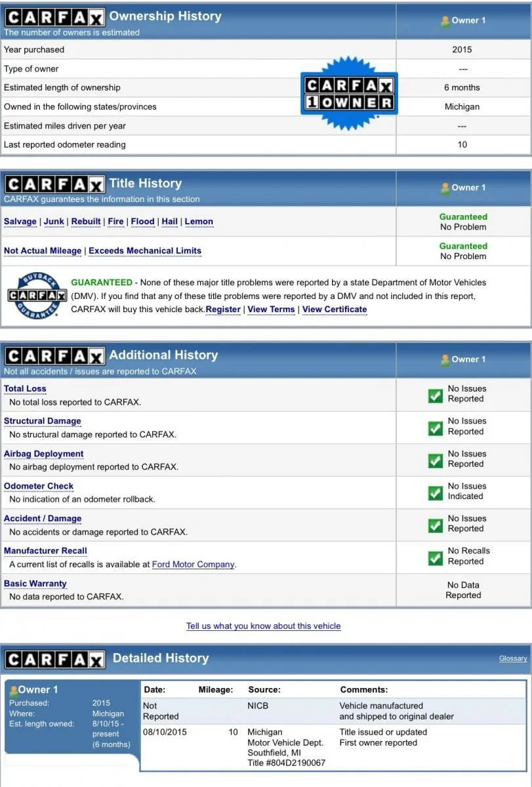The width and height of the screenshot is (532, 787).
Task: Click green checkmark for Total Loss
Action: coord(435,395)
